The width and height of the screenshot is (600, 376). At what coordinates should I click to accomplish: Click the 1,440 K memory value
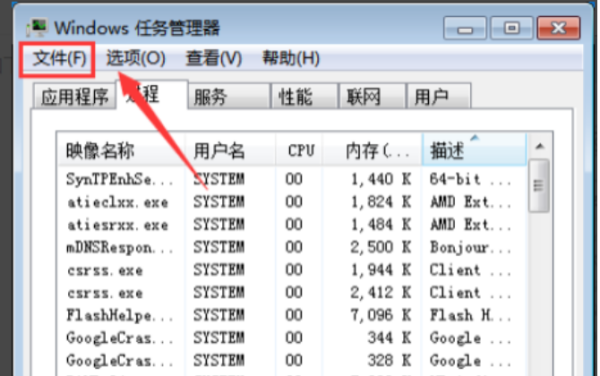[381, 179]
